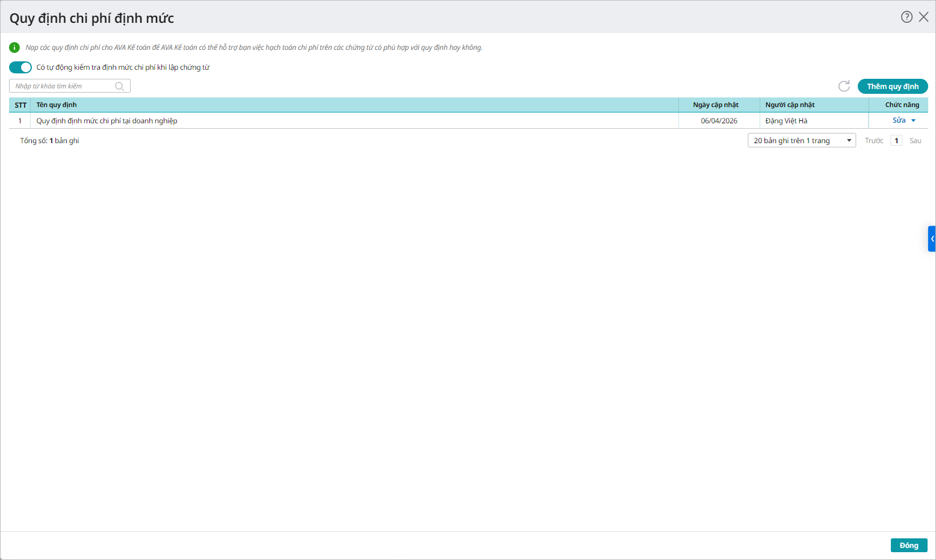This screenshot has height=560, width=936.
Task: Open the 20 bản ghi trên 1 trang dropdown
Action: [x=801, y=141]
